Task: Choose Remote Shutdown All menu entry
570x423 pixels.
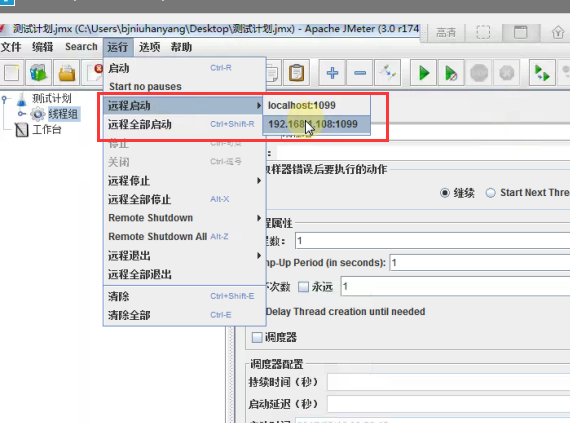Action: tap(185, 237)
